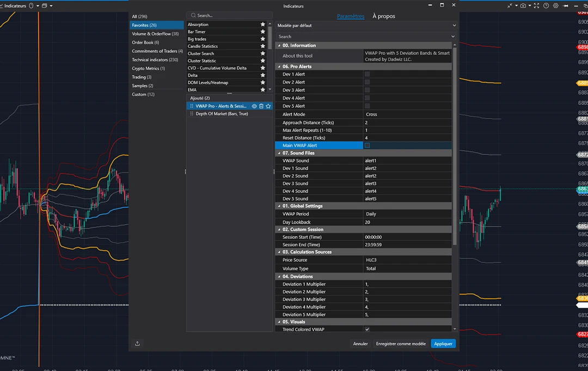Click the Appliquer button

coord(443,344)
